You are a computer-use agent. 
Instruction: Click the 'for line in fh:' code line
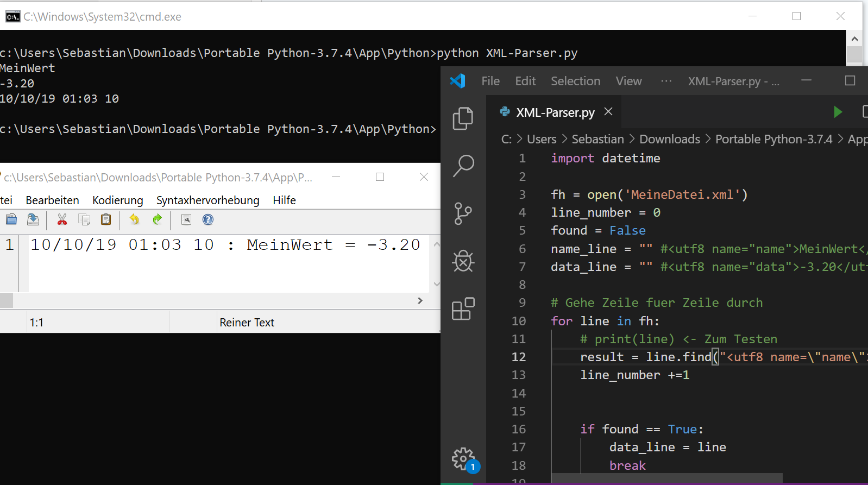click(x=605, y=321)
